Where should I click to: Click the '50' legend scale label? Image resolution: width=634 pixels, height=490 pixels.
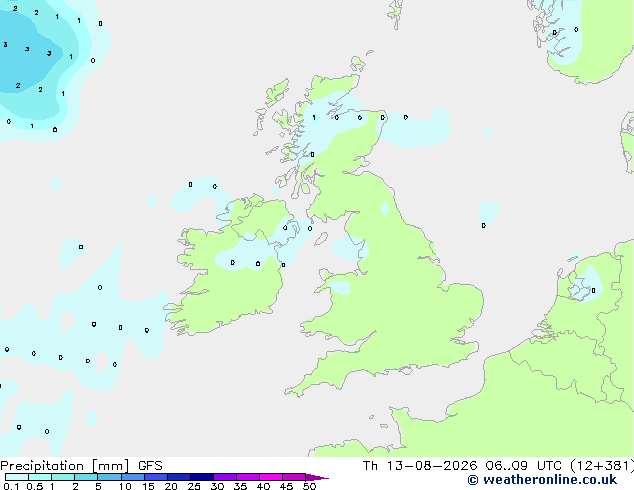(309, 486)
